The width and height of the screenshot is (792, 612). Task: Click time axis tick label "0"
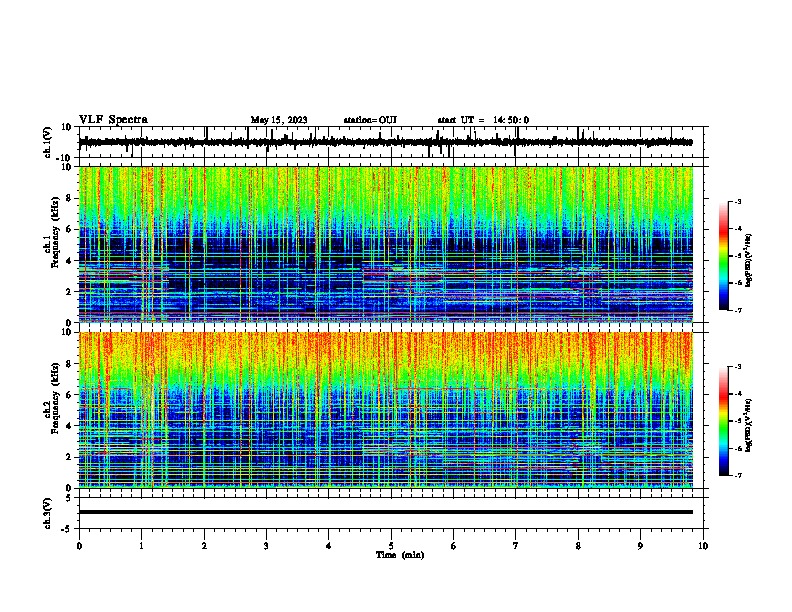tap(79, 546)
